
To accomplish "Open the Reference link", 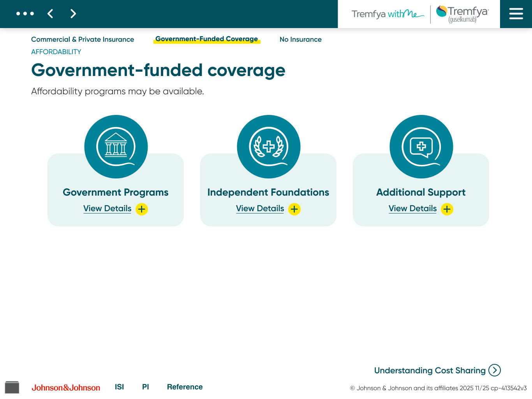I will click(185, 387).
